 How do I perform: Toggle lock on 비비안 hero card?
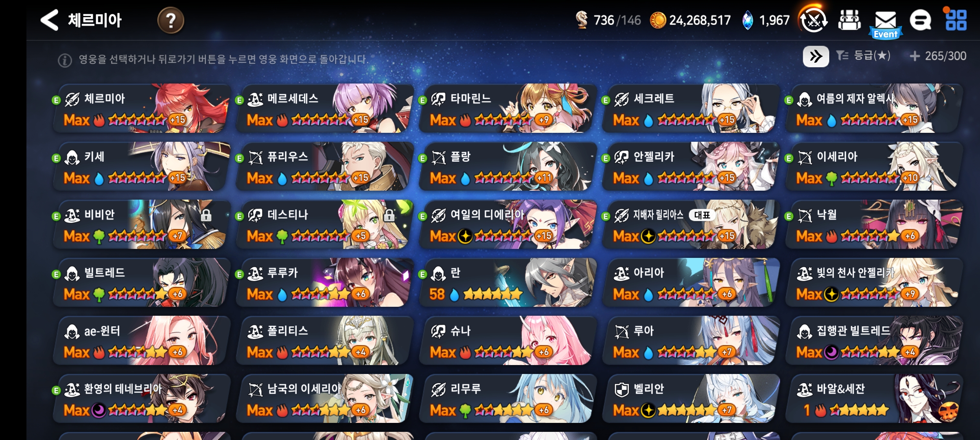click(x=206, y=215)
